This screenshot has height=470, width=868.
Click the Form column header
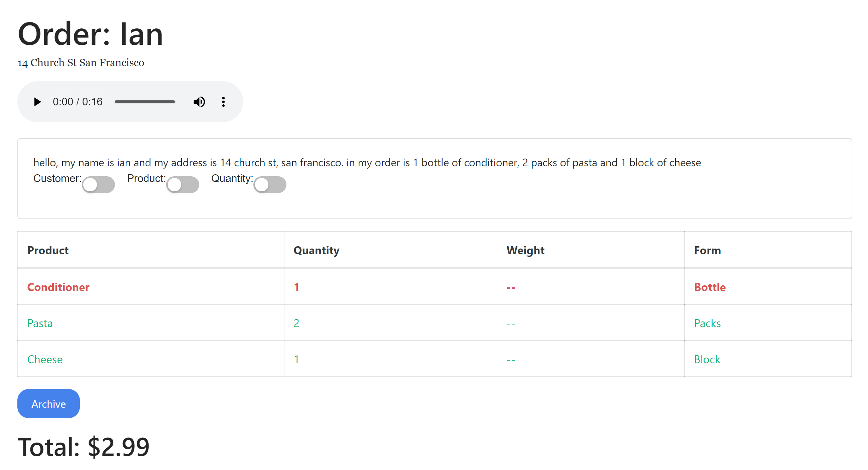(x=707, y=251)
